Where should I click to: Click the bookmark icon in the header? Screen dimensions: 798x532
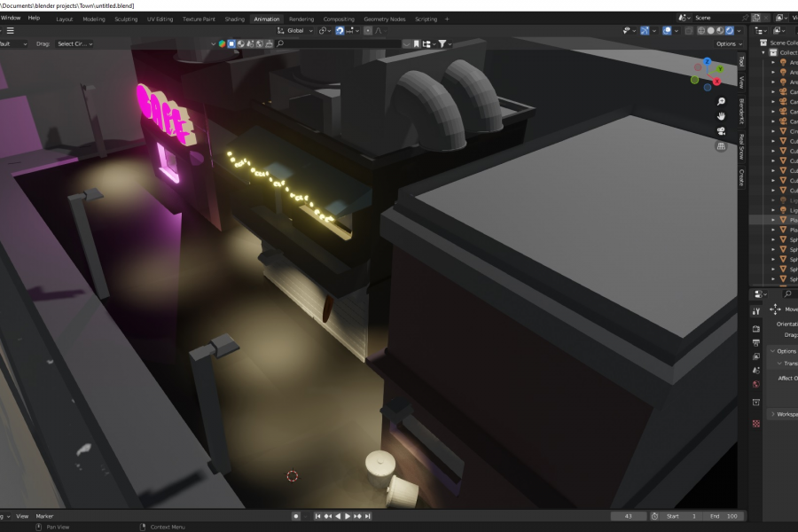pos(417,43)
